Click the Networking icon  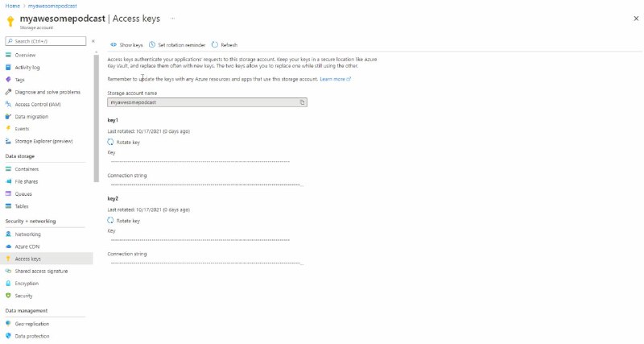click(x=8, y=234)
